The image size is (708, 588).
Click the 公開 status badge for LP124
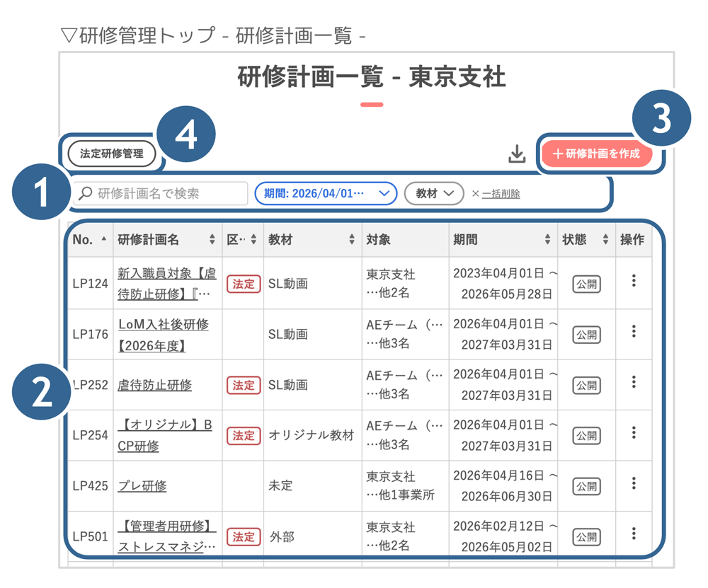586,284
